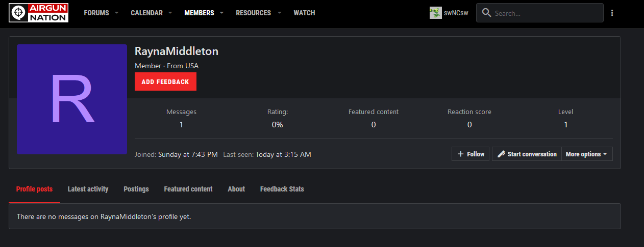Open the Watch menu item
This screenshot has height=247, width=644.
[x=304, y=13]
